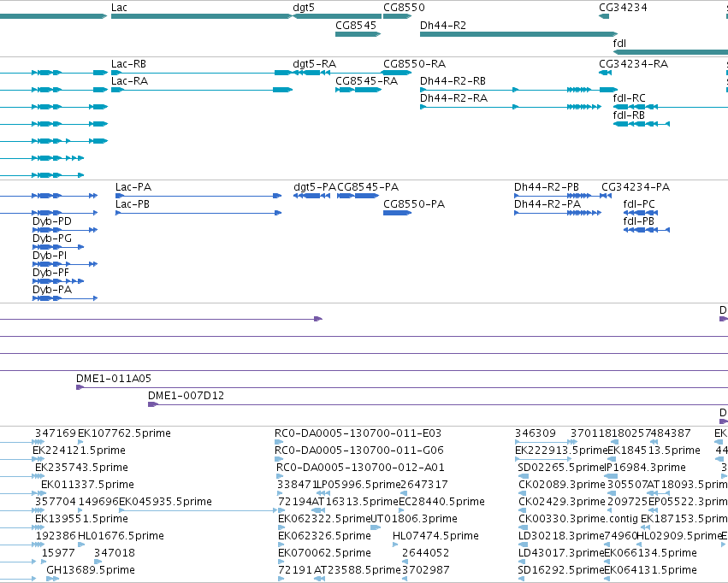Select EST LD30218.3prime
Screen dimensions: 728x583
tap(561, 536)
